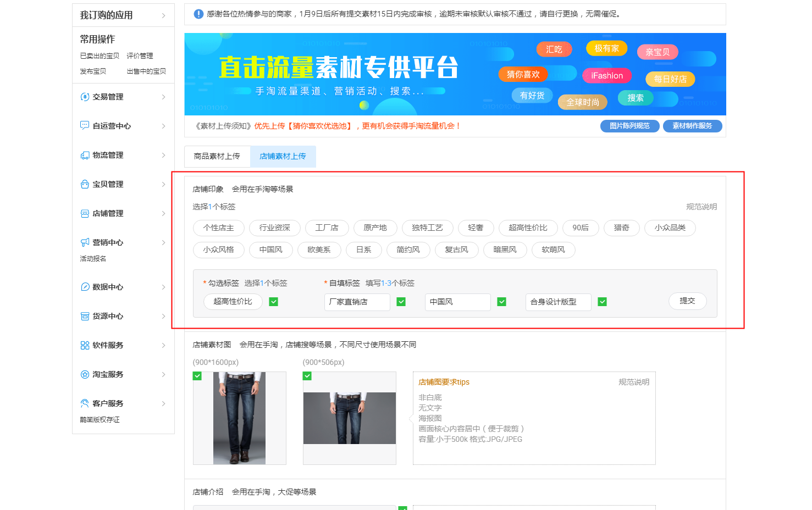This screenshot has width=812, height=510.
Task: Expand the 交易管理 chevron
Action: (163, 97)
